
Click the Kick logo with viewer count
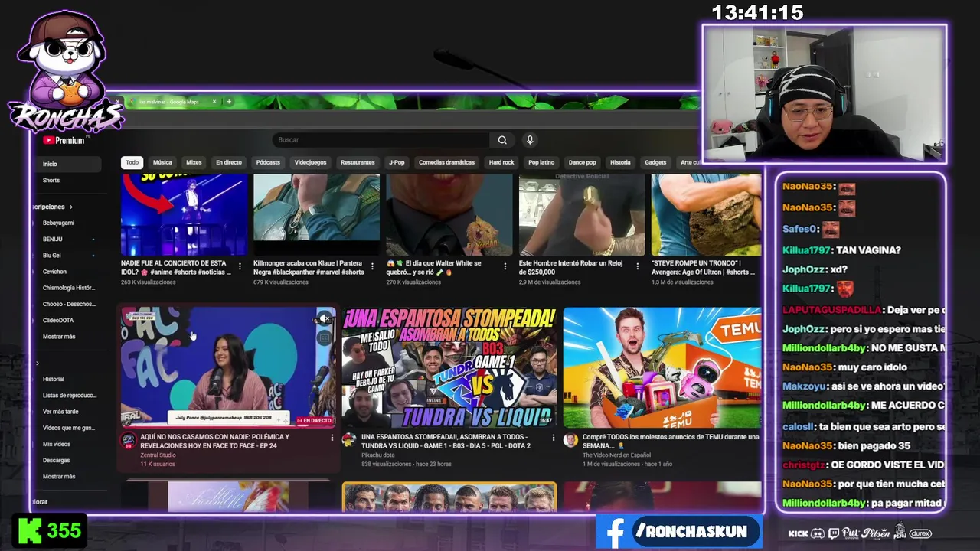coord(50,531)
